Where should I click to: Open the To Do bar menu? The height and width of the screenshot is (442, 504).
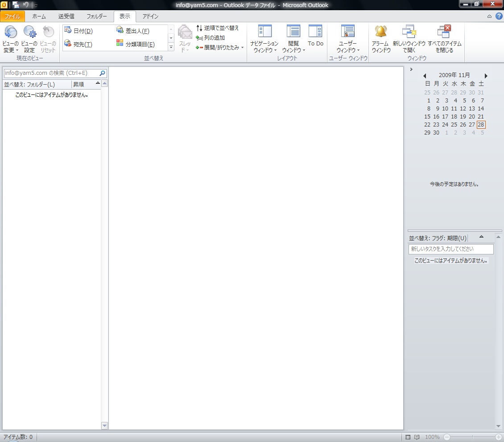click(315, 36)
